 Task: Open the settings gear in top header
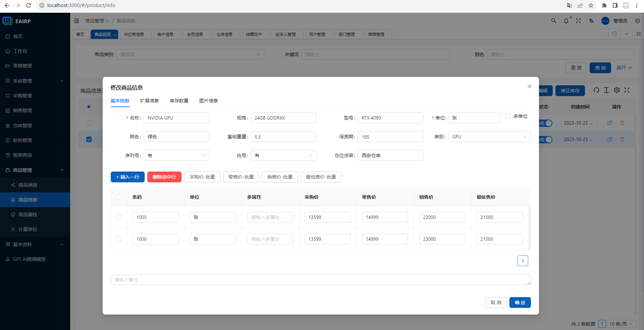coord(637,21)
